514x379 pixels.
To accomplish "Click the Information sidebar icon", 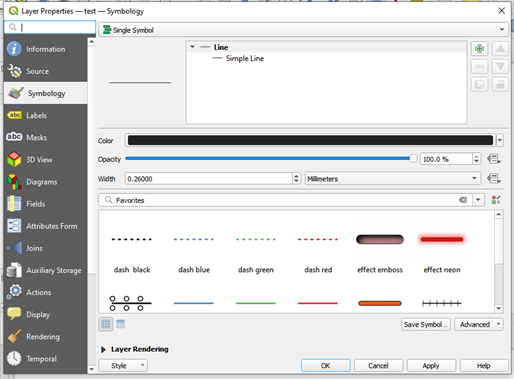I will 14,49.
